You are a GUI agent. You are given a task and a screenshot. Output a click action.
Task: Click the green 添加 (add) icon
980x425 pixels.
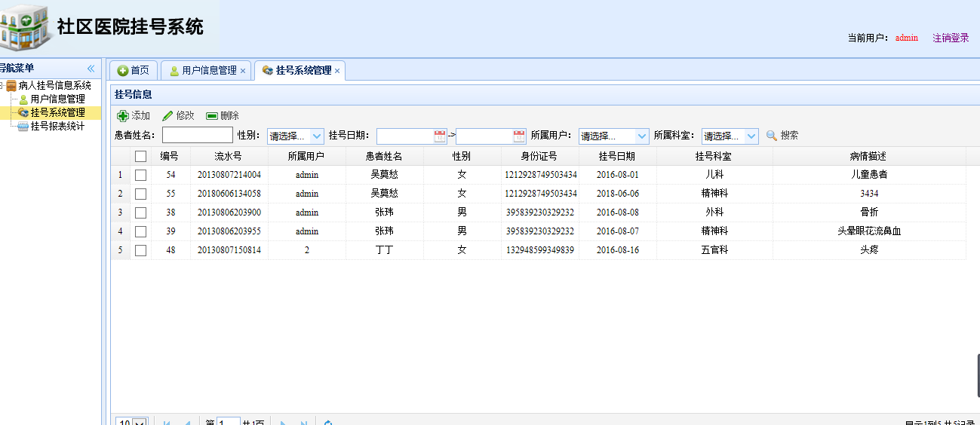(123, 116)
